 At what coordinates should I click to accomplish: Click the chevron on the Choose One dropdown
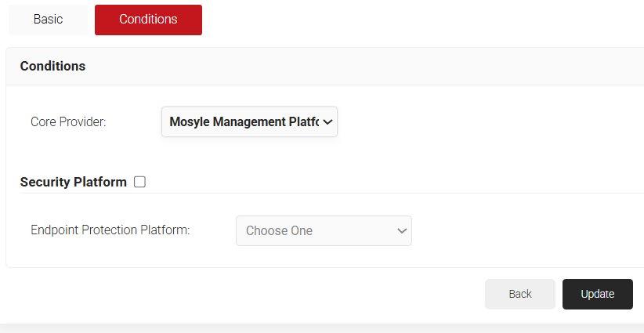tap(402, 231)
